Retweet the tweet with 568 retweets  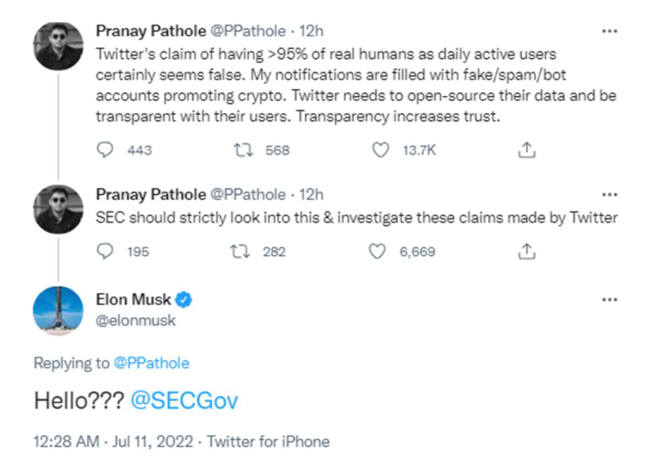(x=241, y=150)
